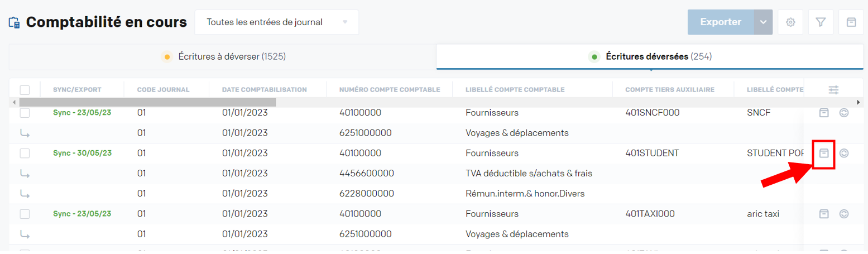This screenshot has height=254, width=868.
Task: Open settings gear icon next to Exporter
Action: tap(790, 22)
